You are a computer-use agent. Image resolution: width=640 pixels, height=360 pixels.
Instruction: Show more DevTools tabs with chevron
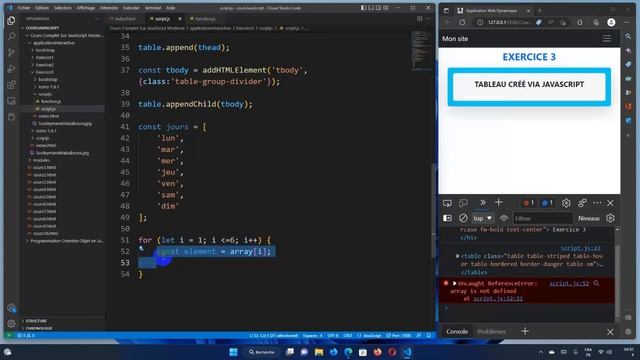[x=483, y=202]
